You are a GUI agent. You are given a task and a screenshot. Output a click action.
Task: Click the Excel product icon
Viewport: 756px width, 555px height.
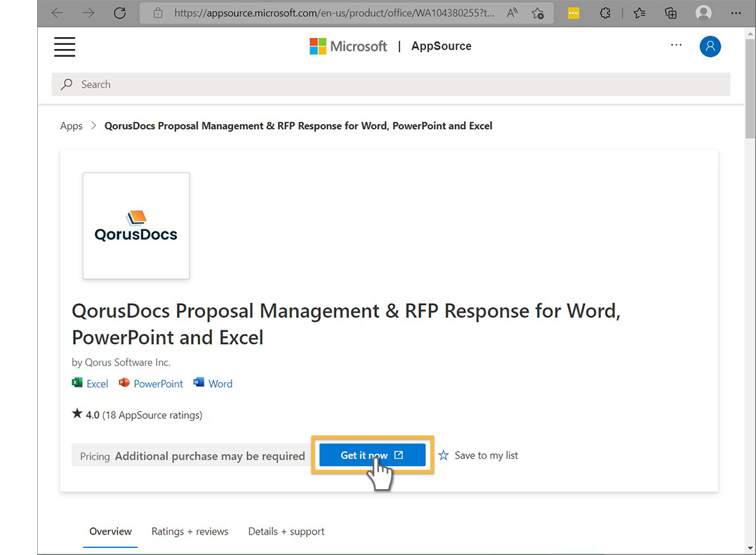click(77, 383)
